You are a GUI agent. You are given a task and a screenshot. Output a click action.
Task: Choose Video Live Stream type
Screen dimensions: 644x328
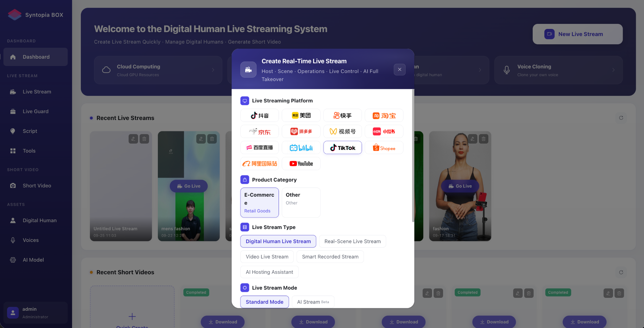(x=267, y=257)
